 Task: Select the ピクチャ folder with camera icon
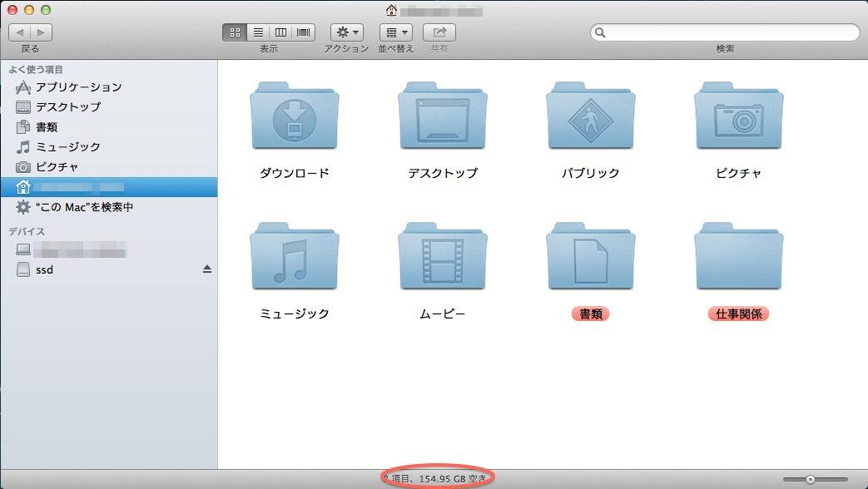(738, 116)
